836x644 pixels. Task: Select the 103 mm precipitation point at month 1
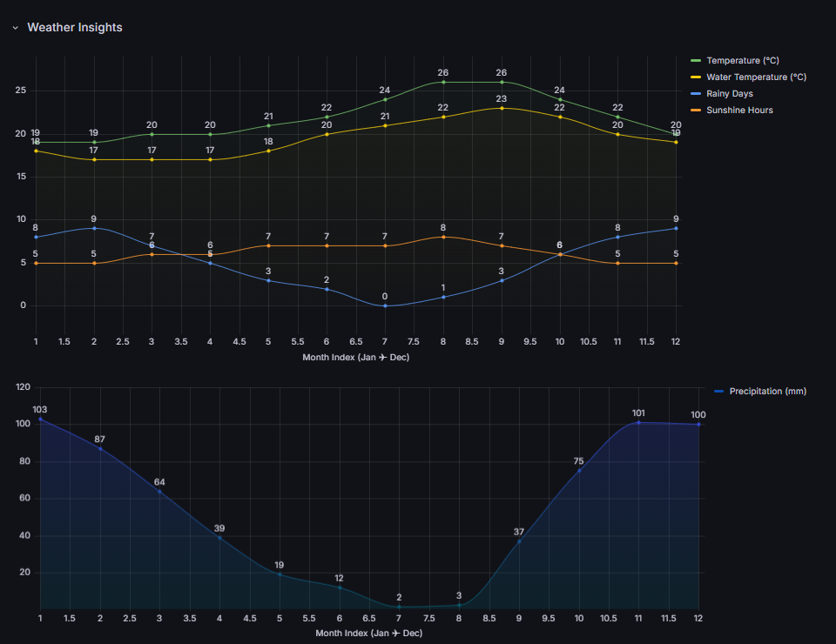pyautogui.click(x=40, y=419)
